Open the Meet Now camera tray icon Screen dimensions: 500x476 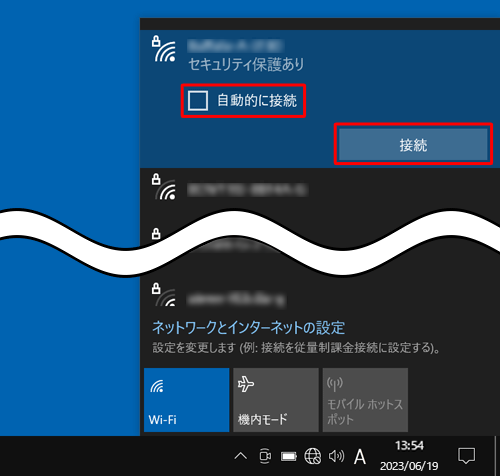coord(265,456)
